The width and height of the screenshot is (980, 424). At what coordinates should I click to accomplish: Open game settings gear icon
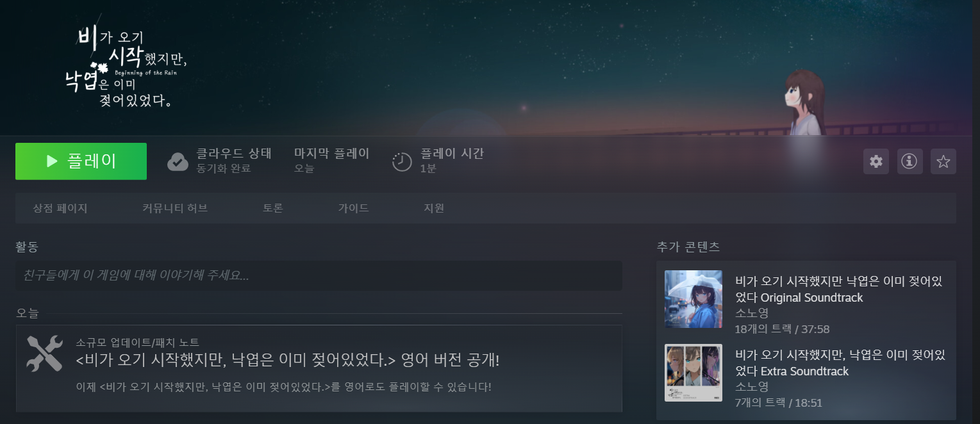876,161
